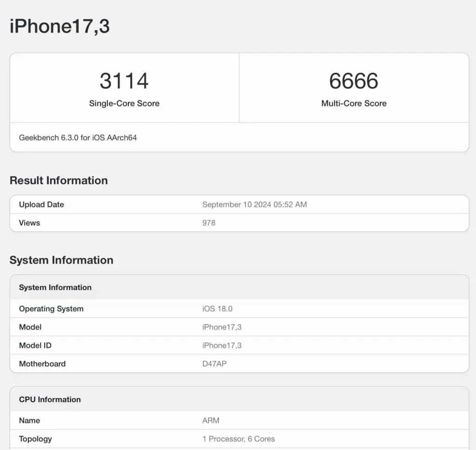Select the Upload Date row label
The width and height of the screenshot is (476, 450).
41,205
